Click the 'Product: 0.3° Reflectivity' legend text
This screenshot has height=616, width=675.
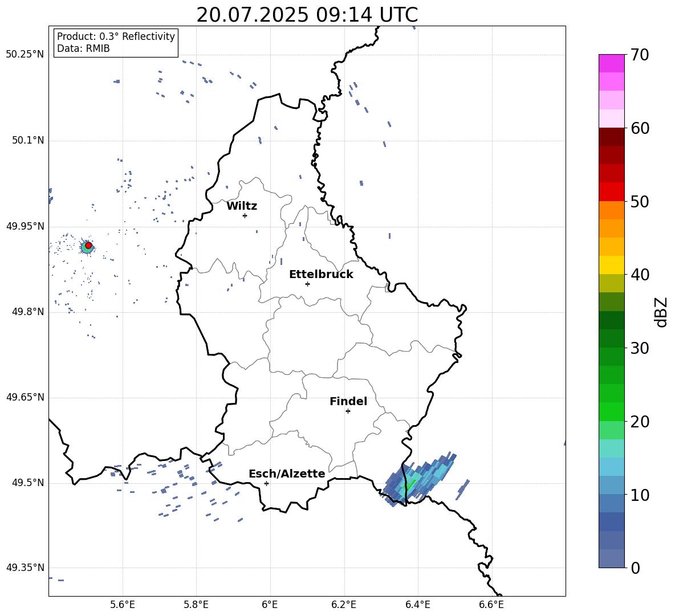click(116, 36)
